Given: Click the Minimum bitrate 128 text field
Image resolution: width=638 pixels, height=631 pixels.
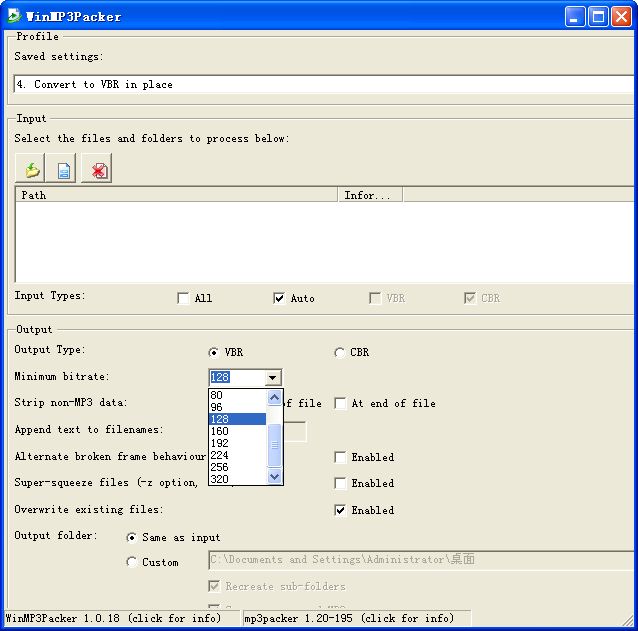Looking at the screenshot, I should tap(237, 378).
